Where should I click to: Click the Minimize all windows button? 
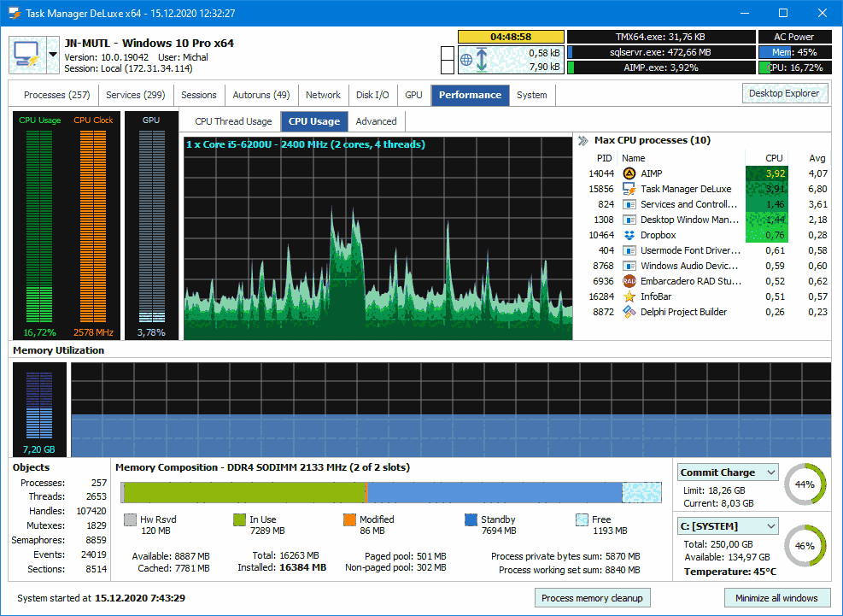(x=777, y=597)
